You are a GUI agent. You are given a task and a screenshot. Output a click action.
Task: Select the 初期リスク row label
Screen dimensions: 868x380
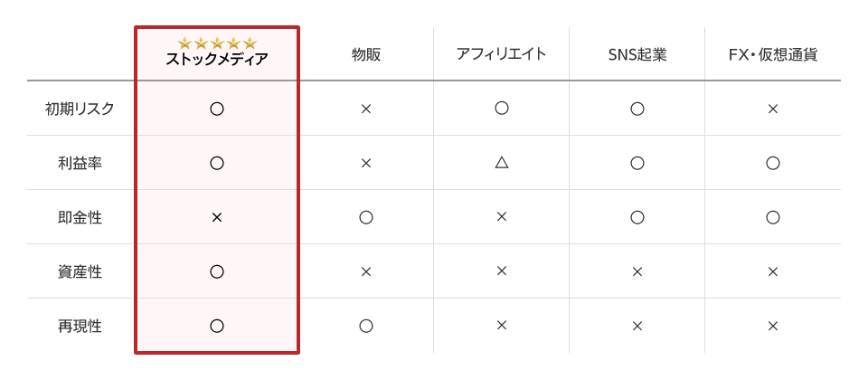point(80,109)
